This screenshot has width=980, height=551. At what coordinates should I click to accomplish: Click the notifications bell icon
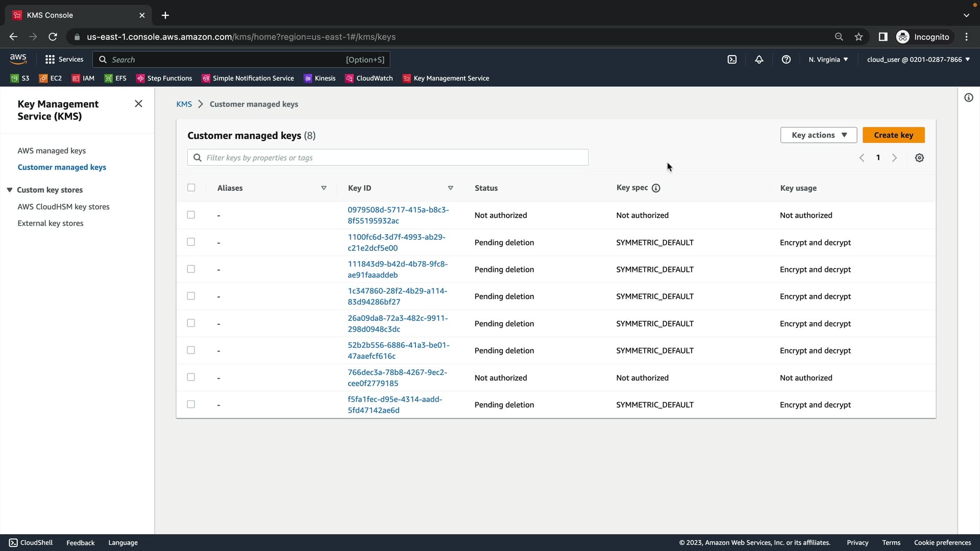759,60
